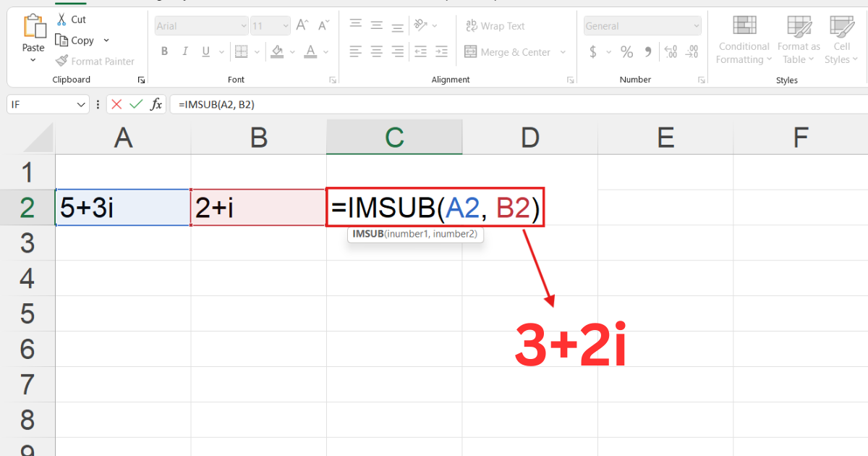Toggle Wrap Text for the selection
The height and width of the screenshot is (456, 868).
pos(495,26)
